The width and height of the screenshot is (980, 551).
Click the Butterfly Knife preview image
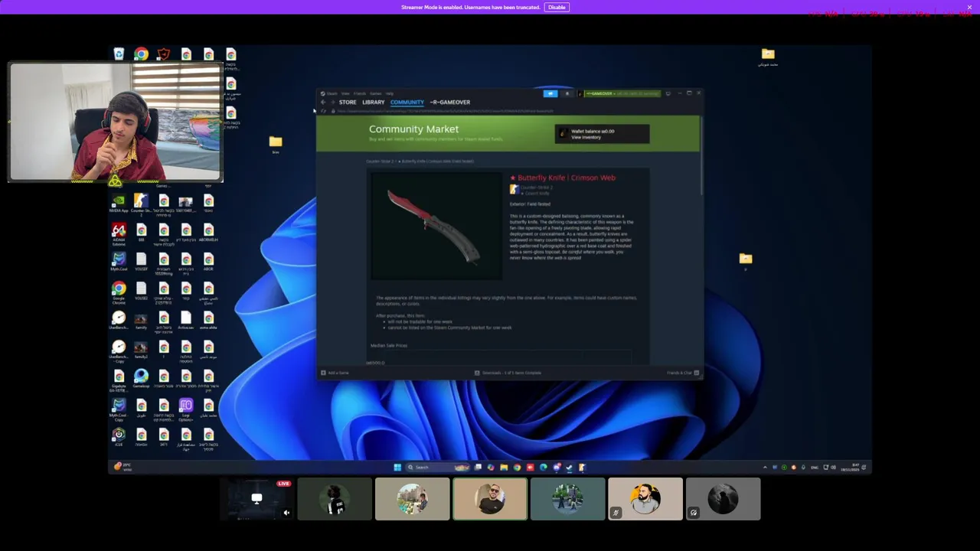pos(436,226)
